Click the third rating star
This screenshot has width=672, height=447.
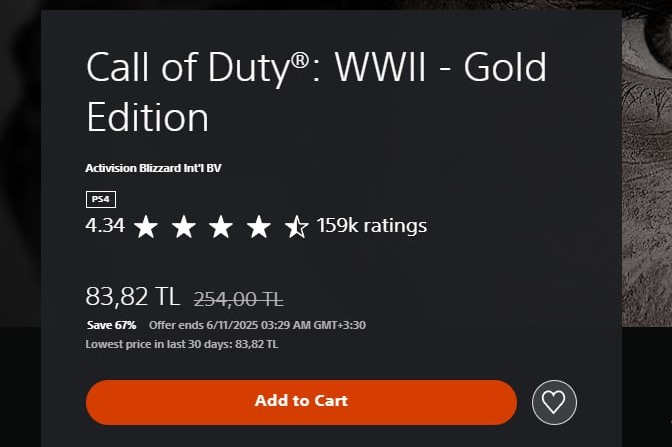point(221,226)
